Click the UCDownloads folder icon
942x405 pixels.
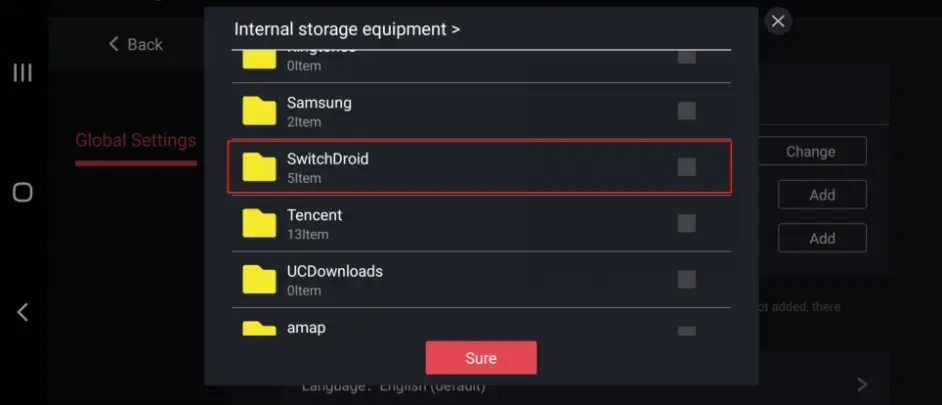pyautogui.click(x=259, y=279)
